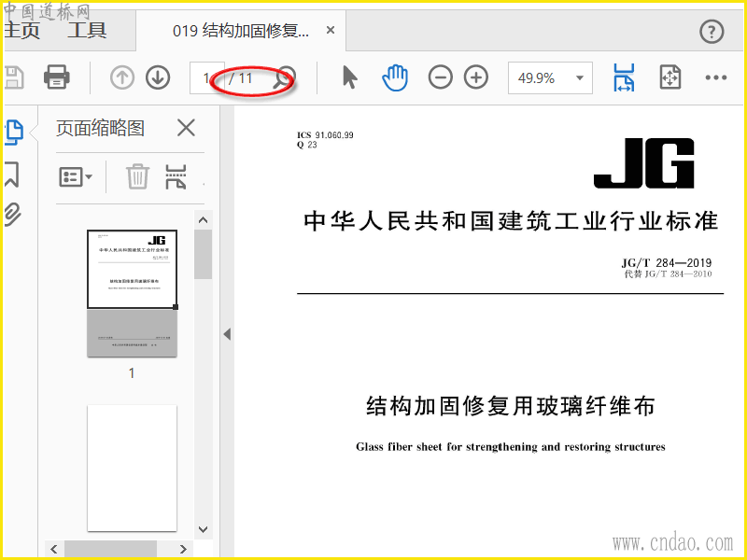Image resolution: width=747 pixels, height=560 pixels.
Task: Click the title 结构加固修复用玻璃纤维布
Action: tap(510, 406)
